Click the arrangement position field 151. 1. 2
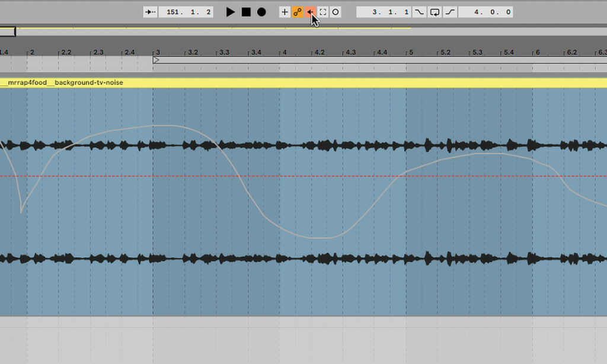This screenshot has height=364, width=607. click(186, 12)
